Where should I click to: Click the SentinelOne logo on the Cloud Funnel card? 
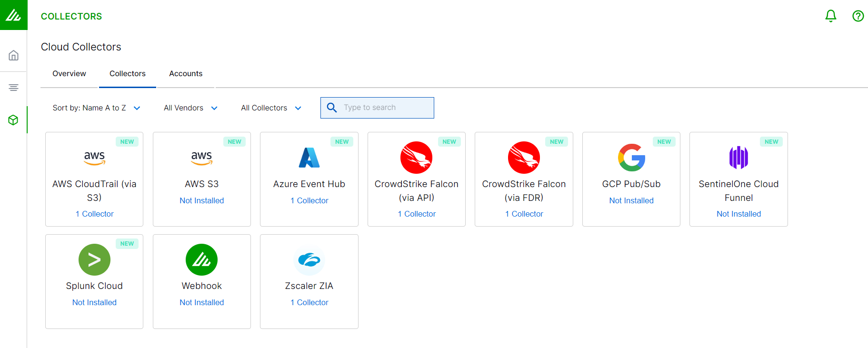[x=738, y=158]
